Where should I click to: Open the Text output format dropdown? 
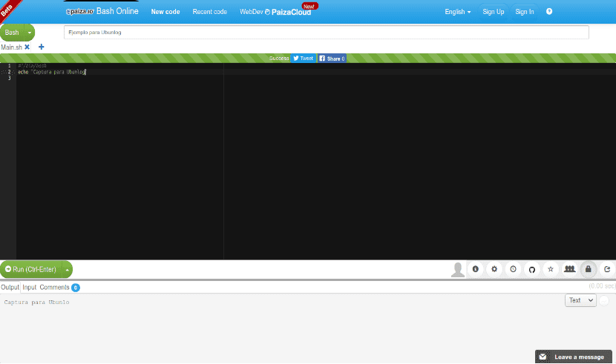tap(580, 300)
